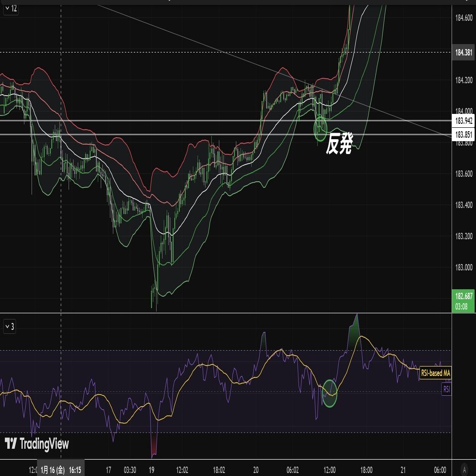Select the 反発 text annotation on chart
The width and height of the screenshot is (476, 476).
pos(339,143)
